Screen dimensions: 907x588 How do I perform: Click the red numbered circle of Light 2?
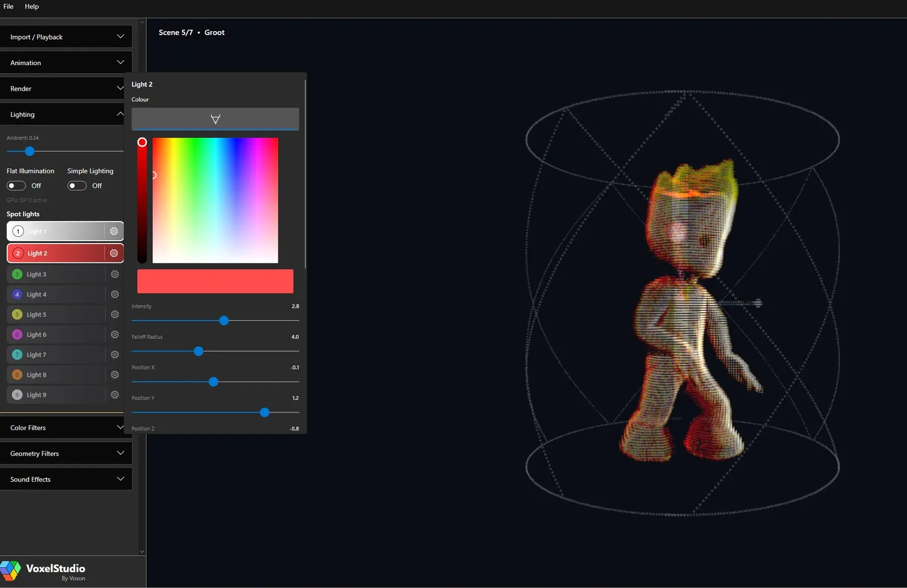(18, 253)
